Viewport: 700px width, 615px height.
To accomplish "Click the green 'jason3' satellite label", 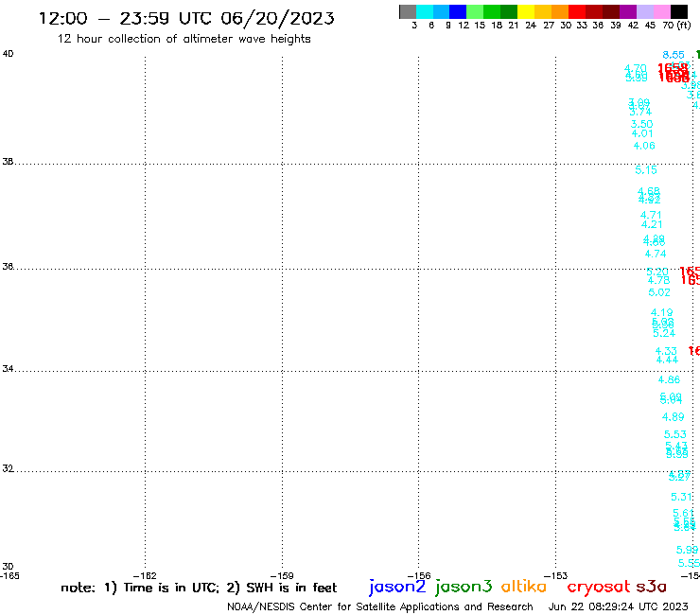I will click(464, 587).
